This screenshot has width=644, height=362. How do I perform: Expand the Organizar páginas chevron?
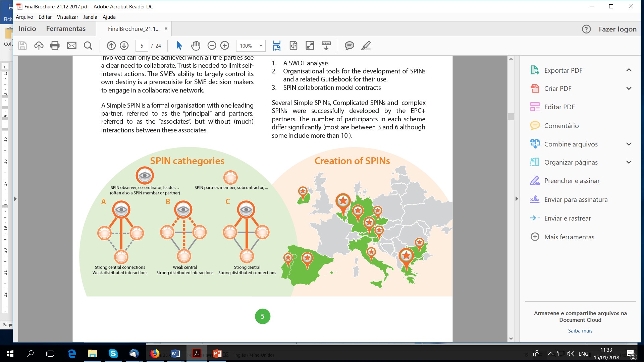tap(629, 162)
